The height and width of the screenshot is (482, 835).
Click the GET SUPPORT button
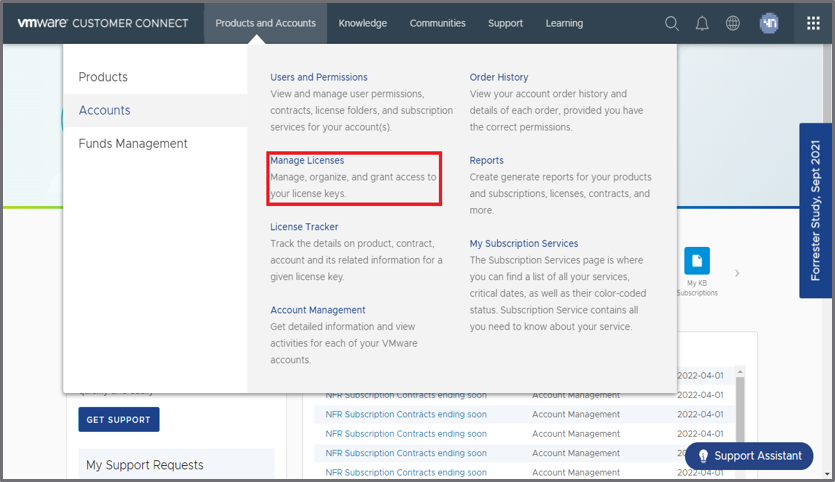(x=119, y=420)
